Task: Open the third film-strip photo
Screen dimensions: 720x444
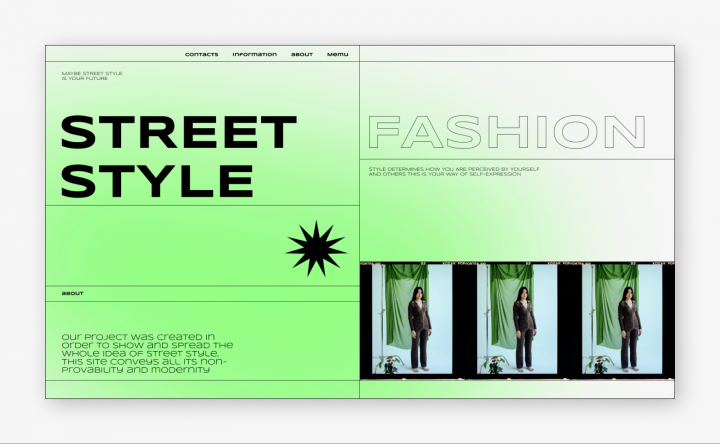Action: pyautogui.click(x=622, y=320)
